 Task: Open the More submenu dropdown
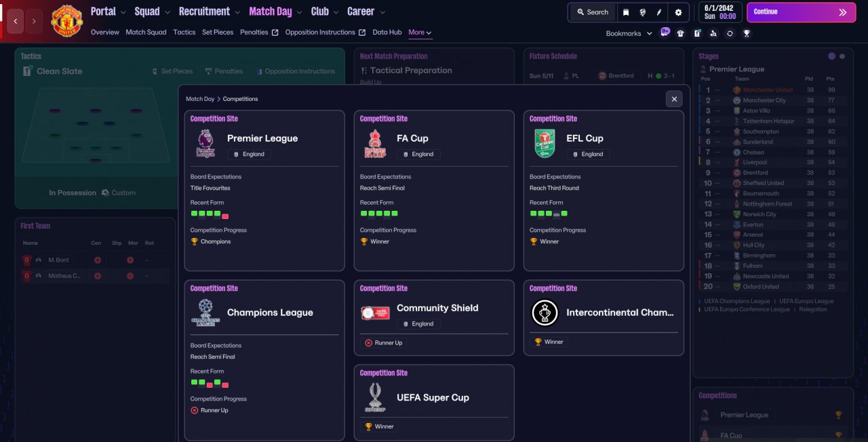420,33
